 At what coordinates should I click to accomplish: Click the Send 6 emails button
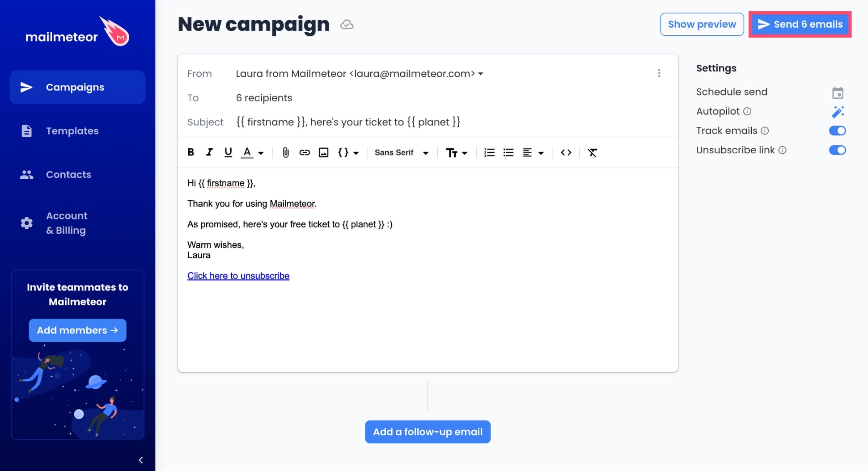coord(800,24)
